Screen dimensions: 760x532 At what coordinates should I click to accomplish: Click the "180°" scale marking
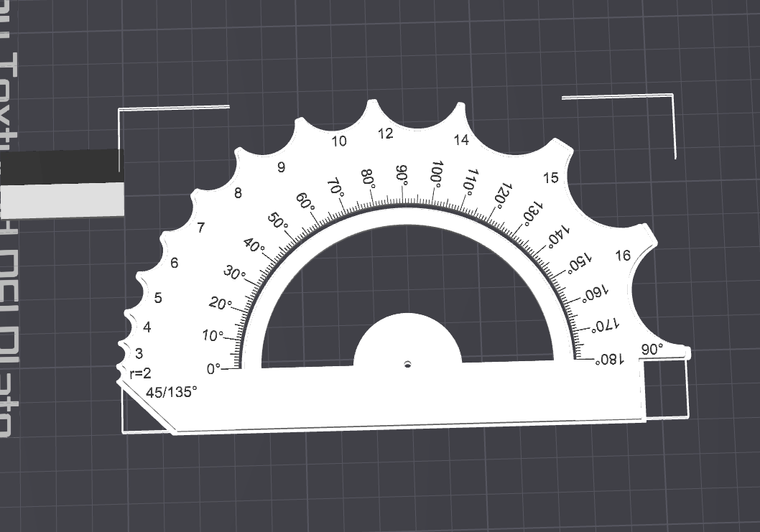click(x=610, y=359)
